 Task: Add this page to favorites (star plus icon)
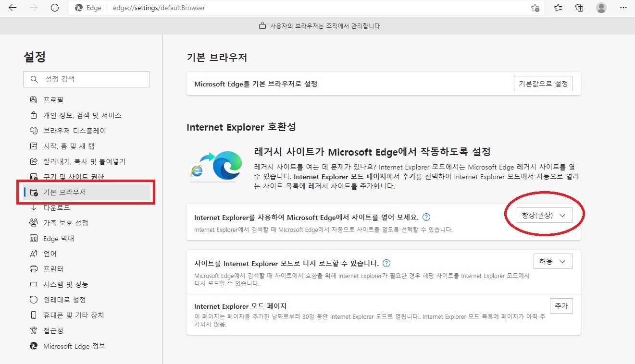pyautogui.click(x=535, y=8)
